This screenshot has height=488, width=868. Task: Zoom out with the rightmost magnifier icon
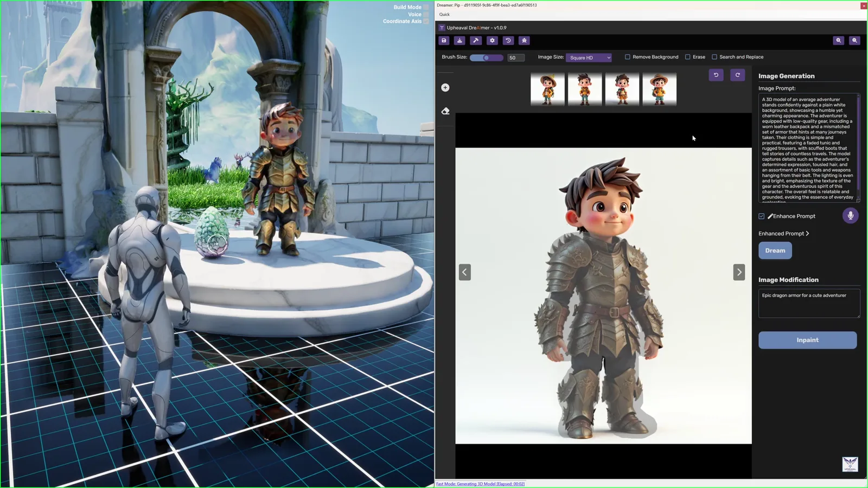pos(854,41)
